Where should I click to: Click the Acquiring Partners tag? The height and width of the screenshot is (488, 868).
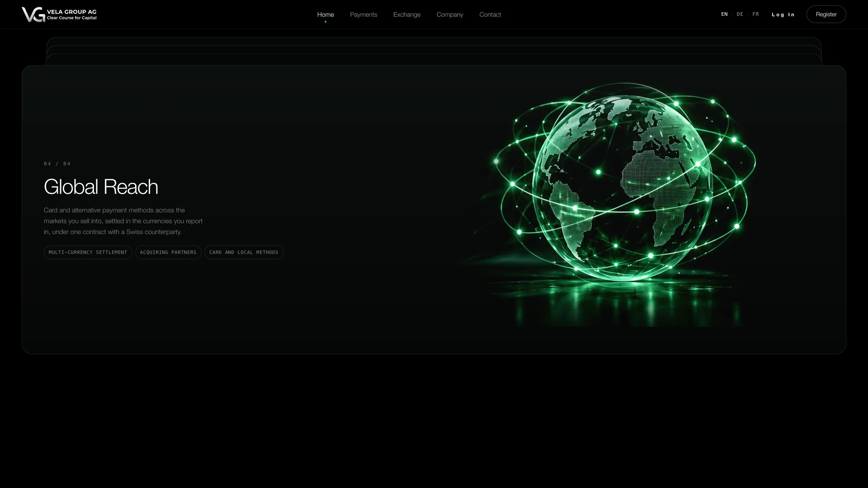(x=168, y=252)
